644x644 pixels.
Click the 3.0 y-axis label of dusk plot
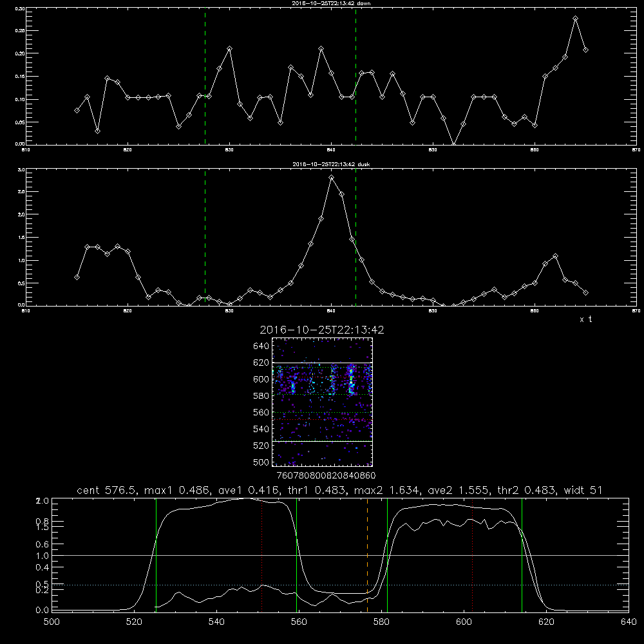[22, 169]
